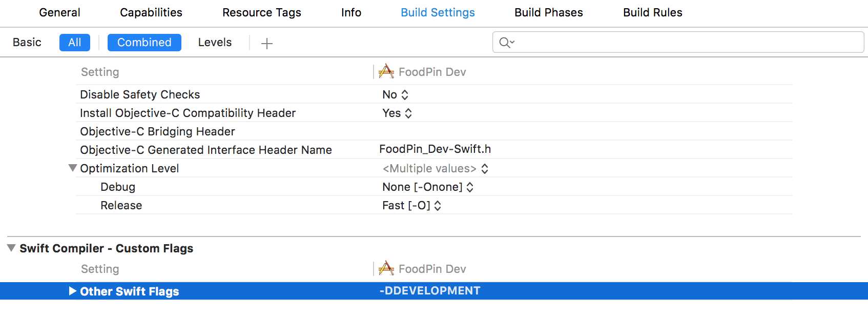Select Install Objective-C Compatibility Header setting
The image size is (868, 316).
[x=188, y=113]
